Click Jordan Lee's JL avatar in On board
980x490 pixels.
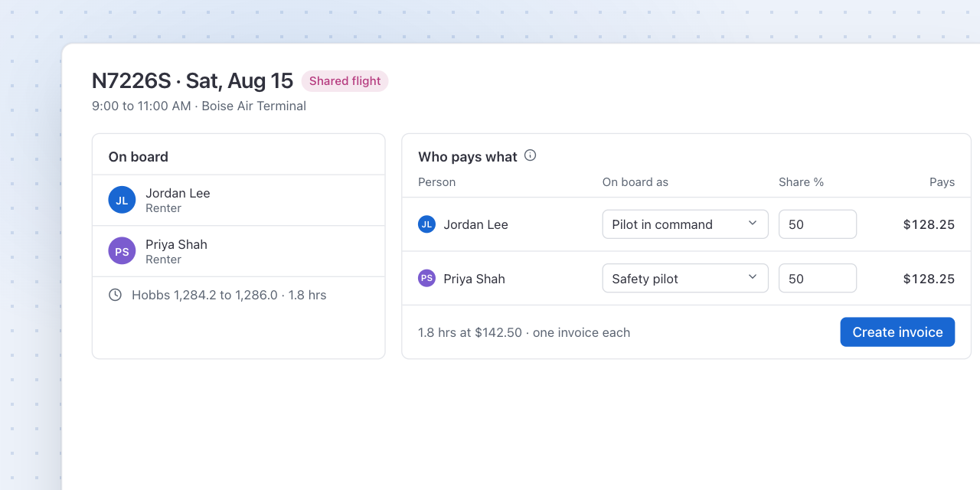click(122, 200)
